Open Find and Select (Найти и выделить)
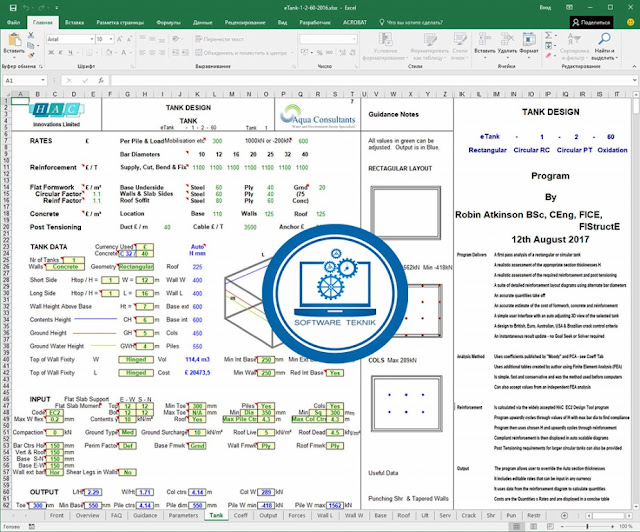The image size is (640, 532). (604, 46)
